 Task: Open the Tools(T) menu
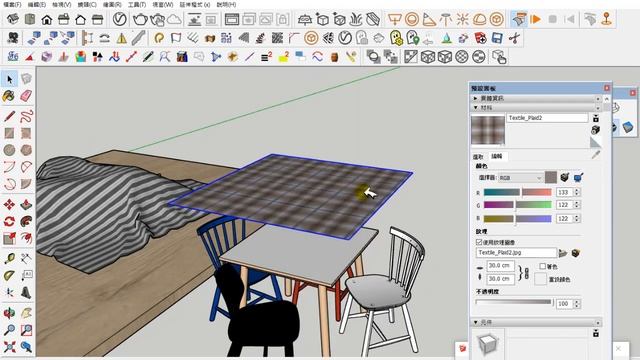click(x=137, y=4)
